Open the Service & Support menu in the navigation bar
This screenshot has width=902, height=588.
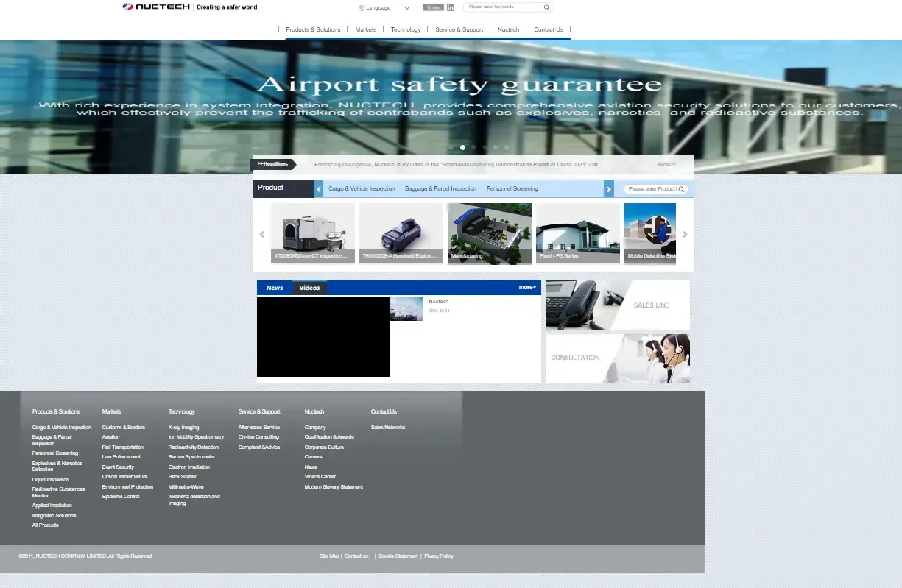459,29
